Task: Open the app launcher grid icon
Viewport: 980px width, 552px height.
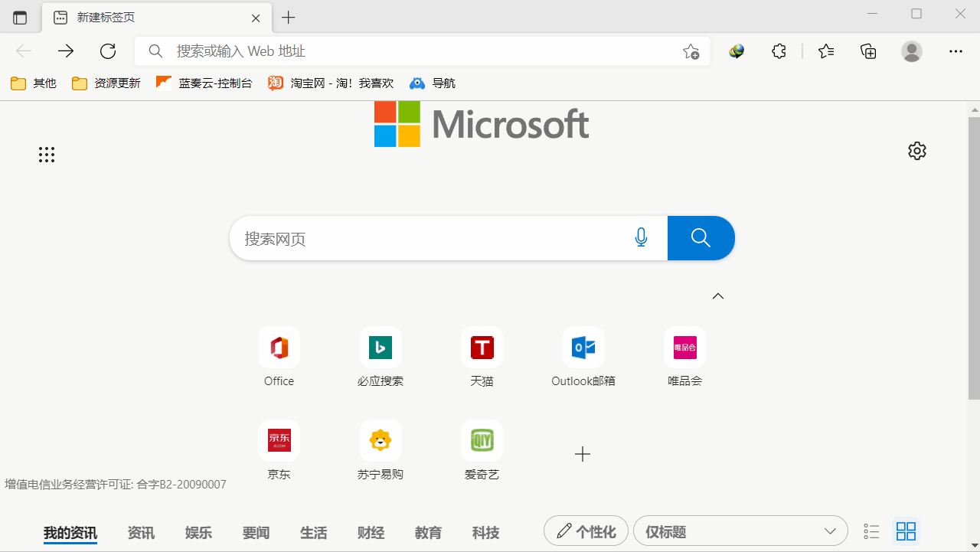Action: click(x=47, y=155)
